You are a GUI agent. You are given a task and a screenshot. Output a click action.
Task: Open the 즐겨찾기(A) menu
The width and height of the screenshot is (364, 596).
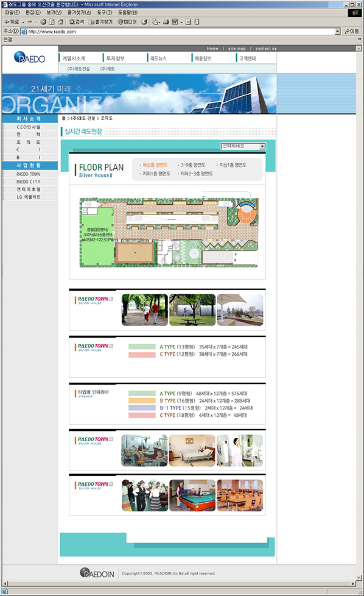click(79, 12)
